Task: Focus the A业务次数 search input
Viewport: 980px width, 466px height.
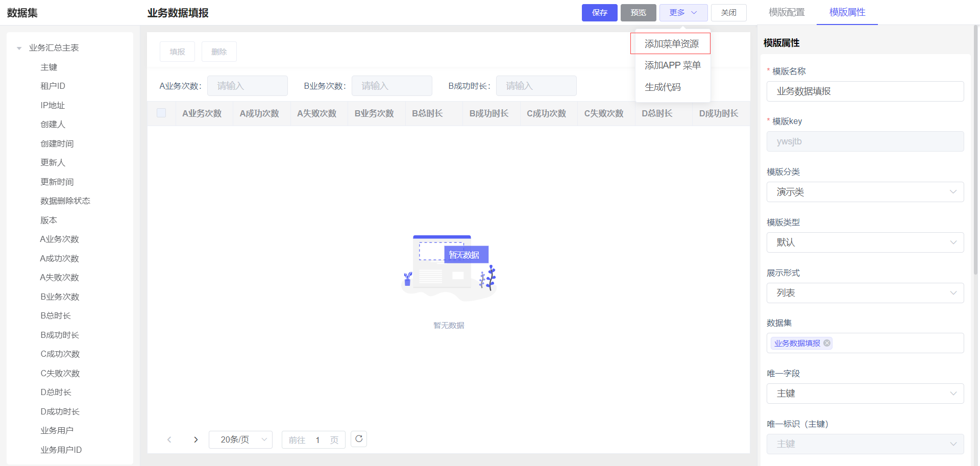Action: 248,86
